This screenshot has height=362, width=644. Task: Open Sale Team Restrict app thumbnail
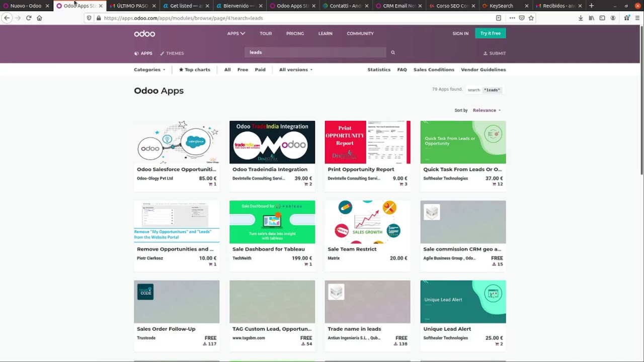pyautogui.click(x=367, y=222)
